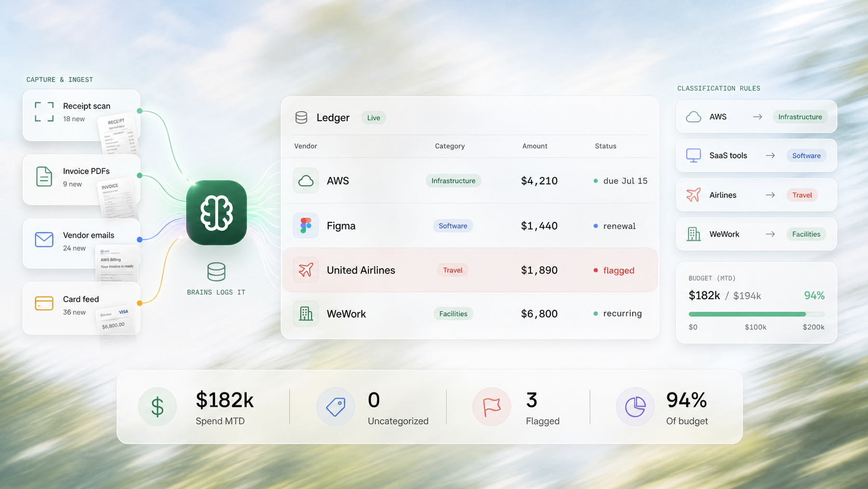Click the tag icon for Uncategorized
Image resolution: width=868 pixels, height=489 pixels.
pos(335,407)
